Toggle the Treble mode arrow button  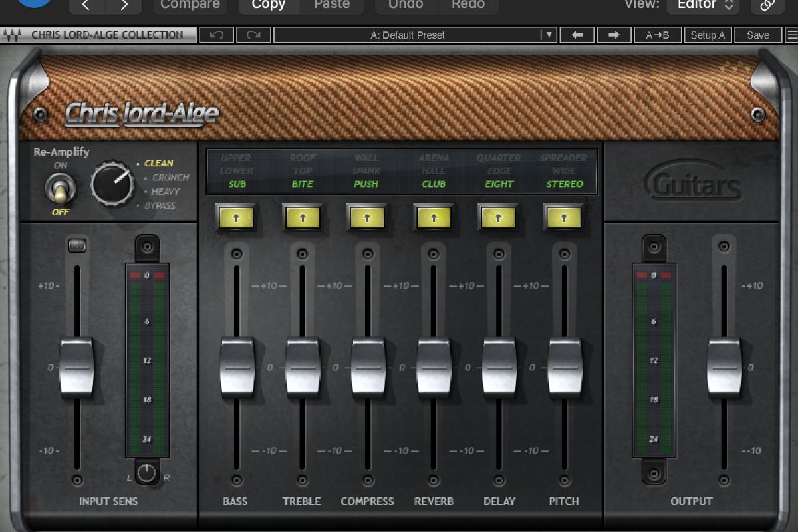point(302,217)
